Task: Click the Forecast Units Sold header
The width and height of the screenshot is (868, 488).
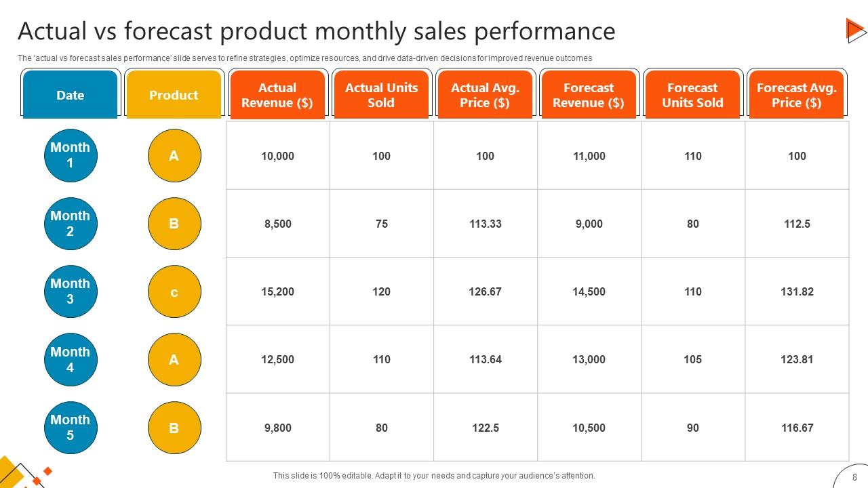Action: (692, 95)
